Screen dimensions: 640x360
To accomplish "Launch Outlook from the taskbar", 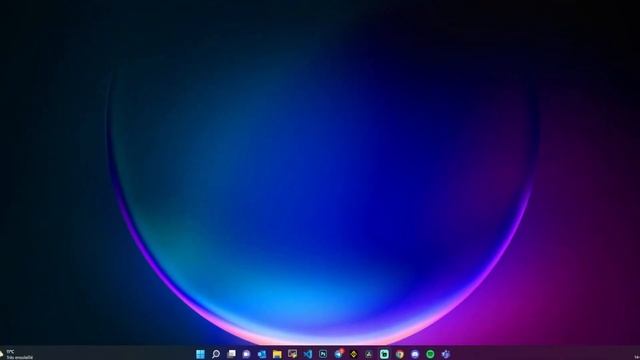I will (x=262, y=354).
